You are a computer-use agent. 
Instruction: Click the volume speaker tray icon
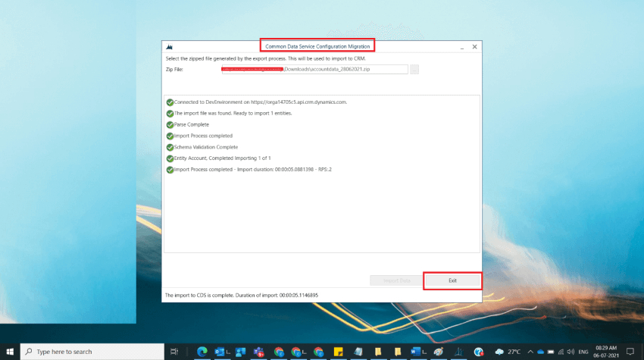tap(571, 352)
